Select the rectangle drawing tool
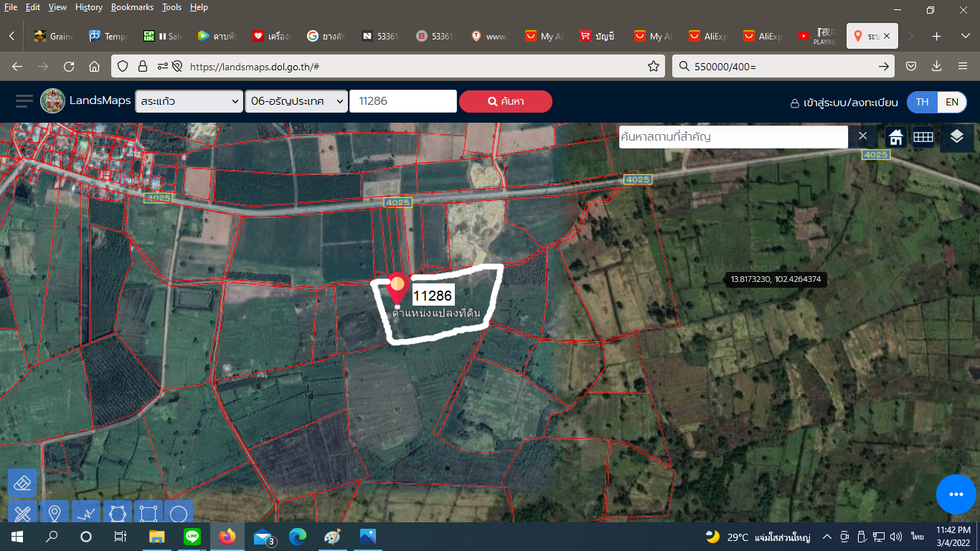 point(149,512)
